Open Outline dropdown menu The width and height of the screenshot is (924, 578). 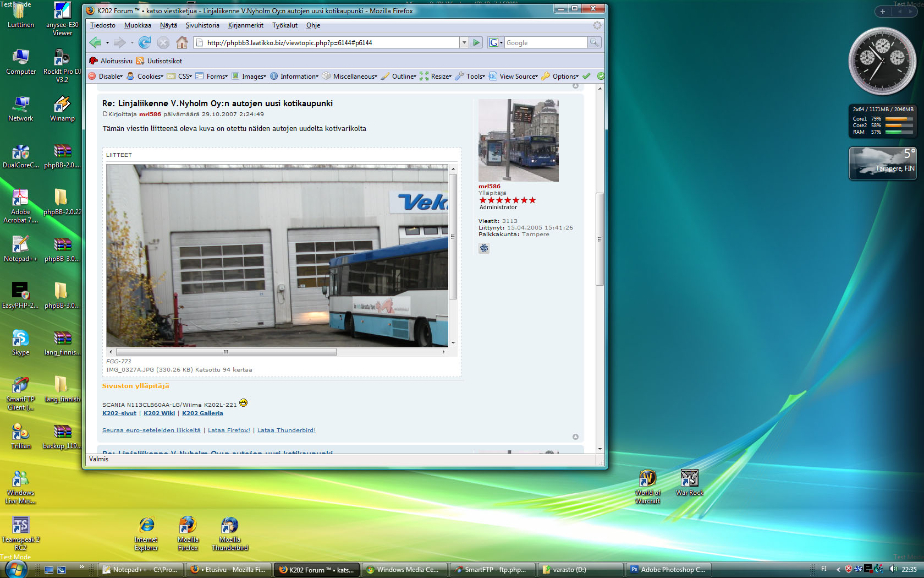point(399,77)
